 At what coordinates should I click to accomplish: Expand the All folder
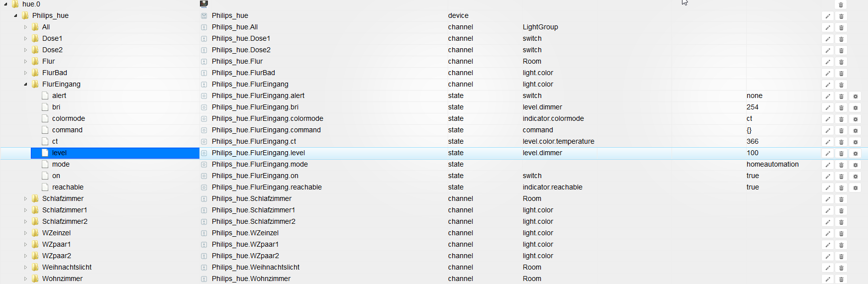pos(25,27)
